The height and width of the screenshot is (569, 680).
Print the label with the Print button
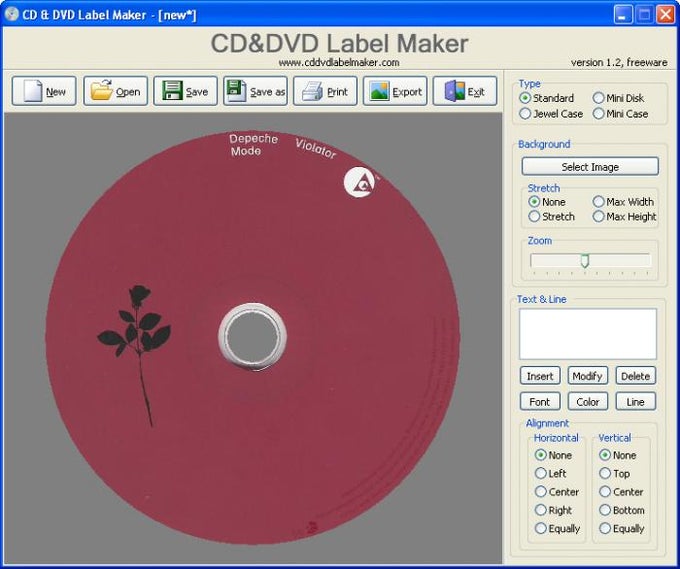coord(325,91)
